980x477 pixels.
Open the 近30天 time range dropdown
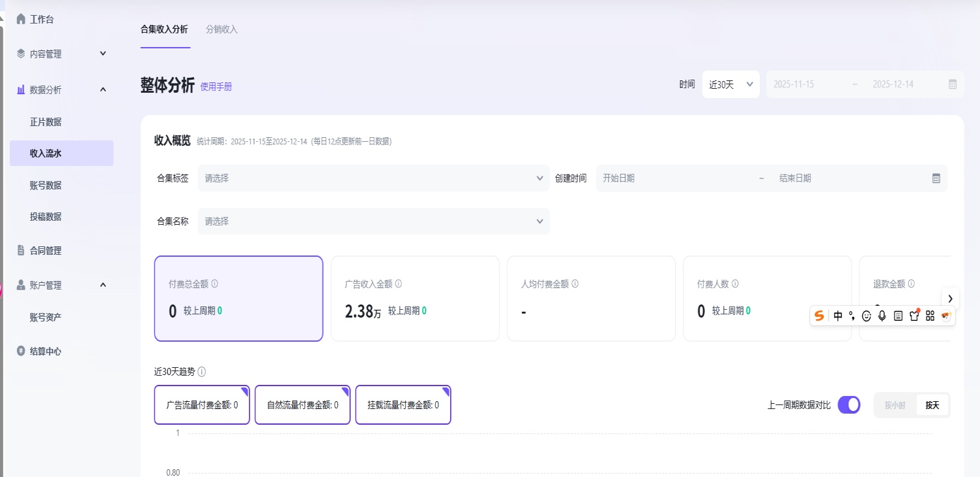(730, 84)
